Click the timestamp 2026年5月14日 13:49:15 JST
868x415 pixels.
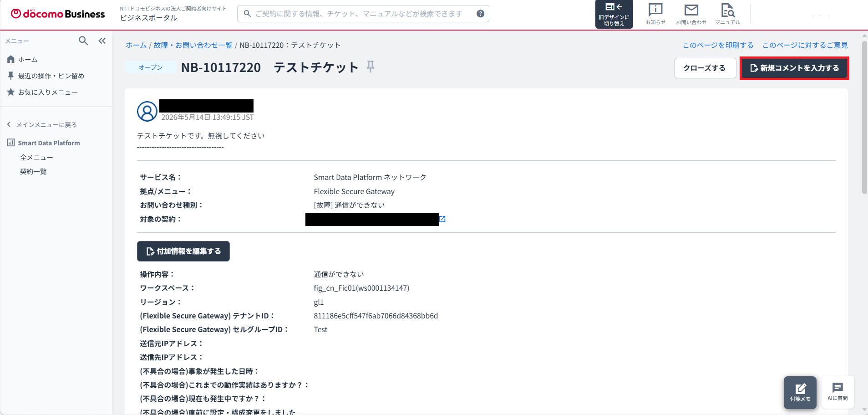pos(208,118)
